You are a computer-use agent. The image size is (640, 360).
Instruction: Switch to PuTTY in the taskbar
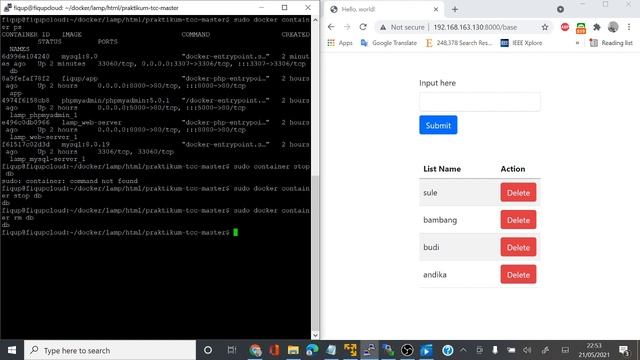369,350
